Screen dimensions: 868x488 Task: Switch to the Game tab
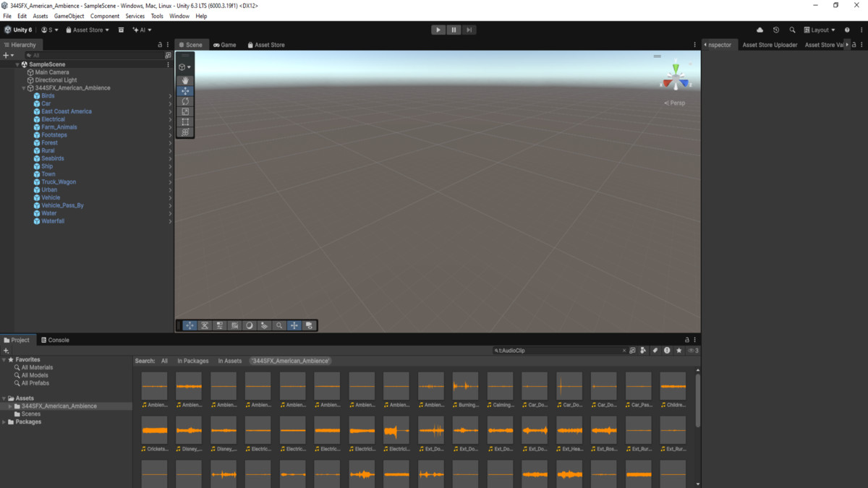coord(224,45)
